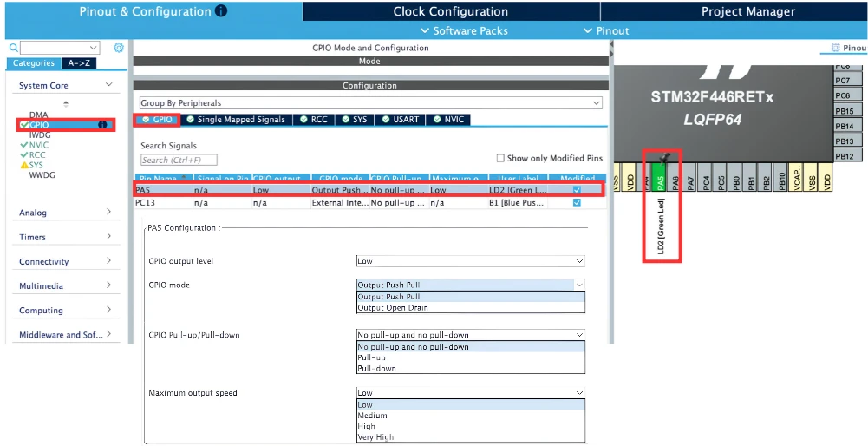Image resolution: width=868 pixels, height=446 pixels.
Task: Open the SYS peripheral tab
Action: [355, 119]
